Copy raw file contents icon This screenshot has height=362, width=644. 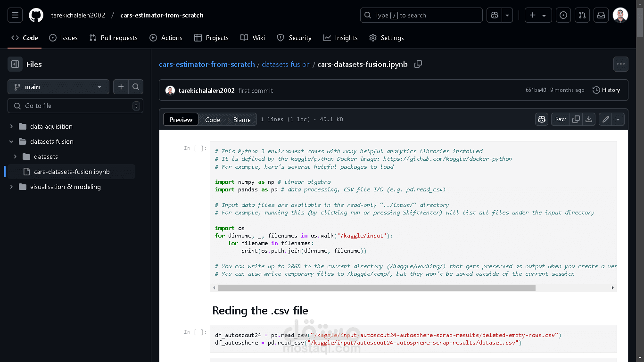coord(576,119)
